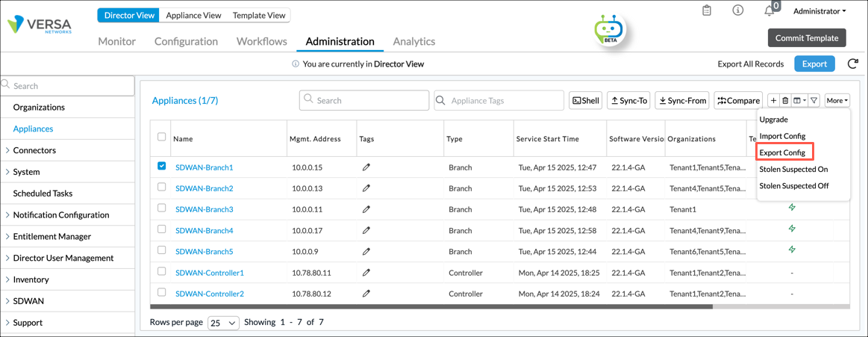Open the clipboard tasks icon in header
The image size is (868, 337).
[706, 10]
